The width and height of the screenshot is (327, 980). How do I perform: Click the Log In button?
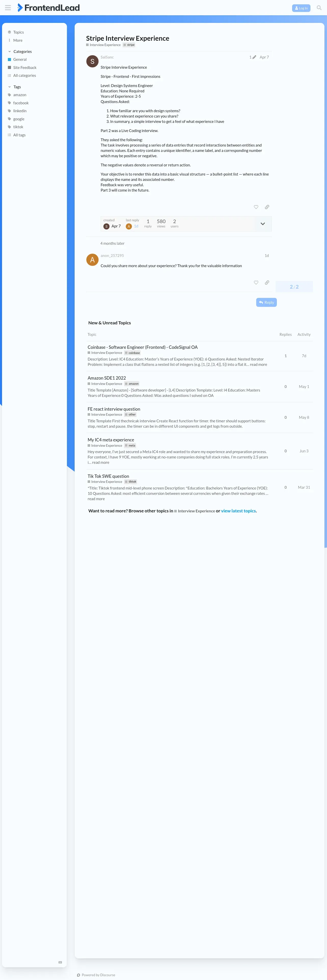pyautogui.click(x=301, y=8)
